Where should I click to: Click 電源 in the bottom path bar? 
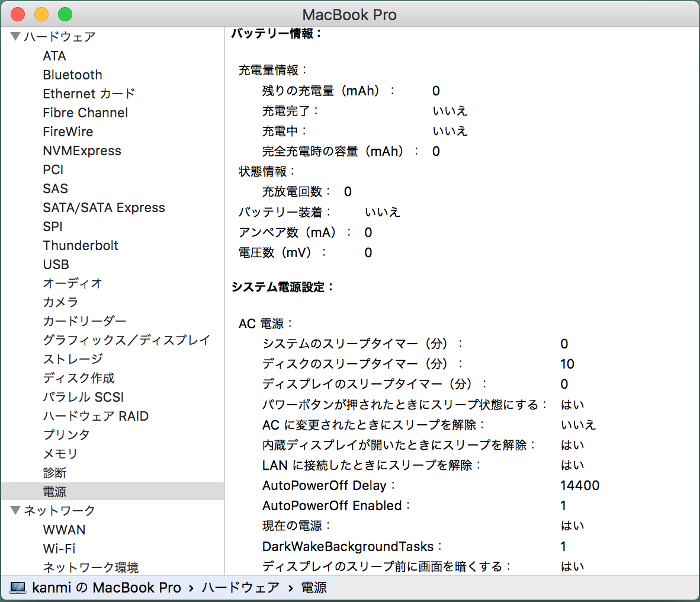click(314, 588)
